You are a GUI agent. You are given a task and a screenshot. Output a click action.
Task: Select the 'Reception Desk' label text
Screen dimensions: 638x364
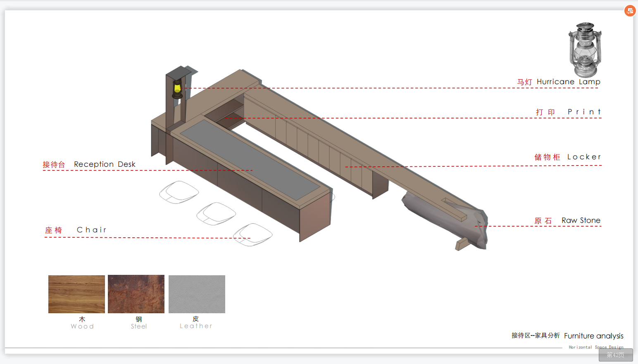[105, 164]
